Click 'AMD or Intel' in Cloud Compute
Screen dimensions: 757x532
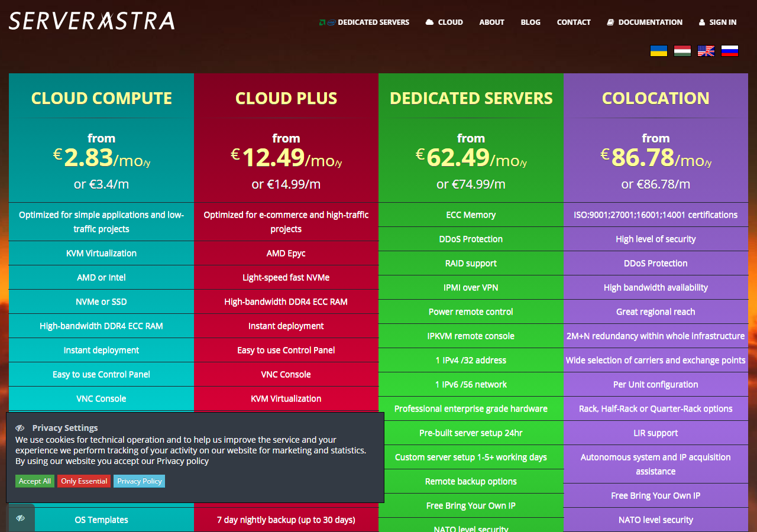(x=102, y=277)
